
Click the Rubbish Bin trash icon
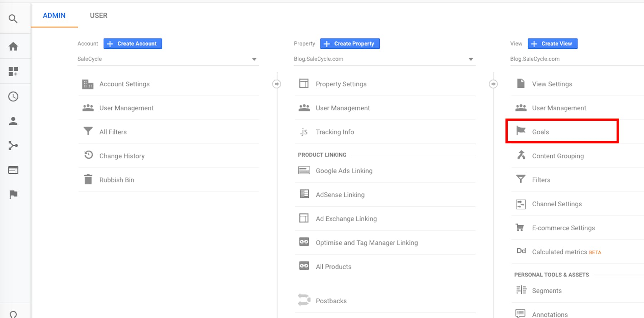[88, 179]
